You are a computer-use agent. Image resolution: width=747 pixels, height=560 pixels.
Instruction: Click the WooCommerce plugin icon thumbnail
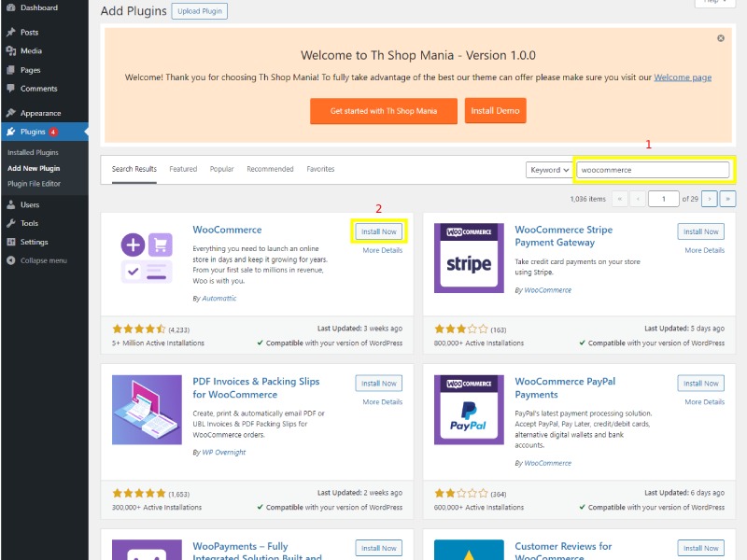(147, 258)
